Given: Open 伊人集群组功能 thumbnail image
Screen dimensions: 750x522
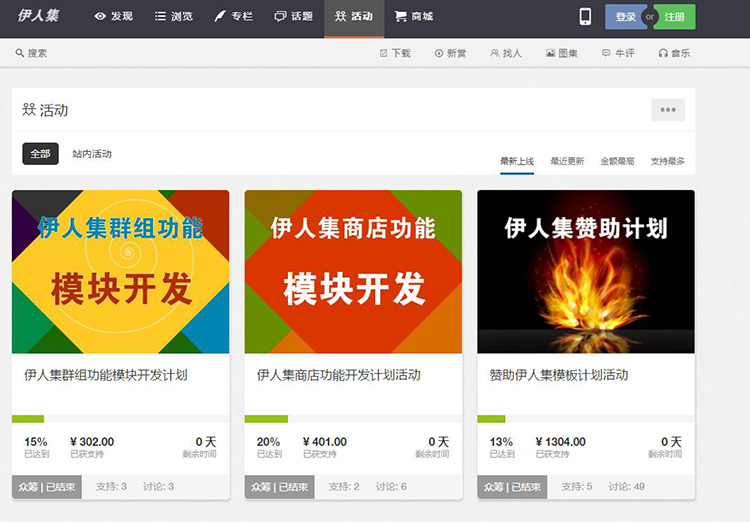Looking at the screenshot, I should coord(121,272).
